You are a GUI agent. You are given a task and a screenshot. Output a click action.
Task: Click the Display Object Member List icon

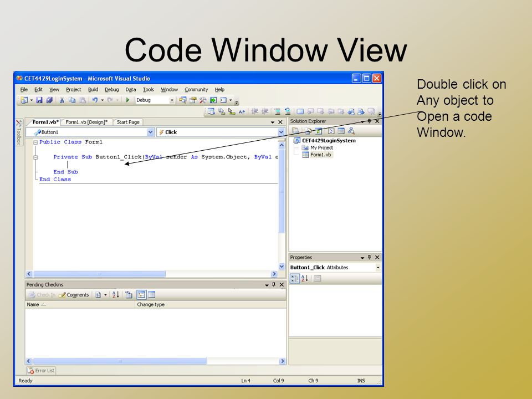[211, 111]
